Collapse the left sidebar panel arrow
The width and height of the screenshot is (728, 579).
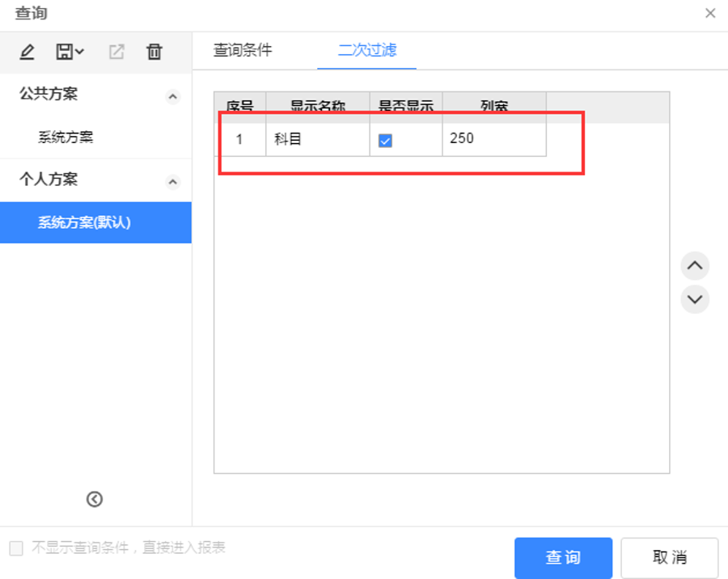click(95, 499)
